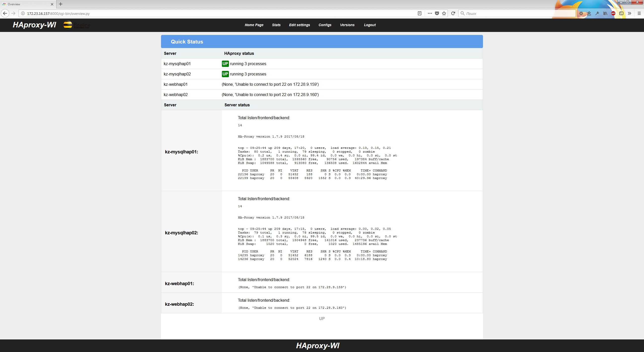
Task: Open a new browser tab
Action: (x=61, y=4)
